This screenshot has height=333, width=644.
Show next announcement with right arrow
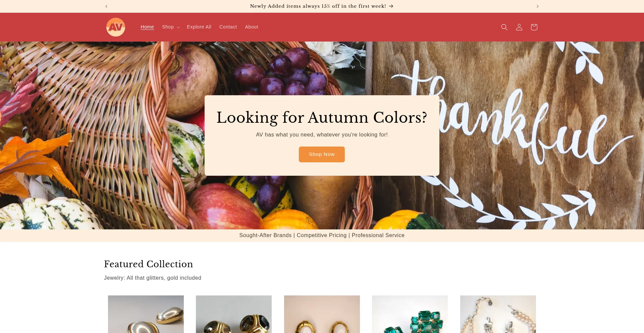537,6
